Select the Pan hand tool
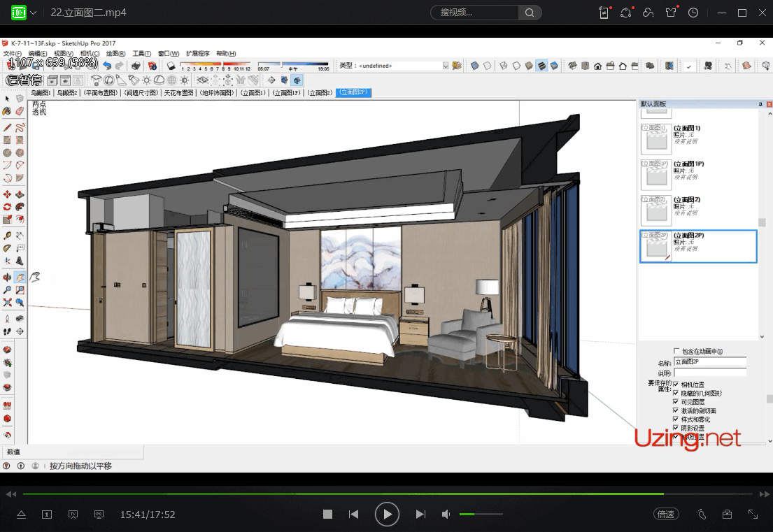 click(x=20, y=278)
